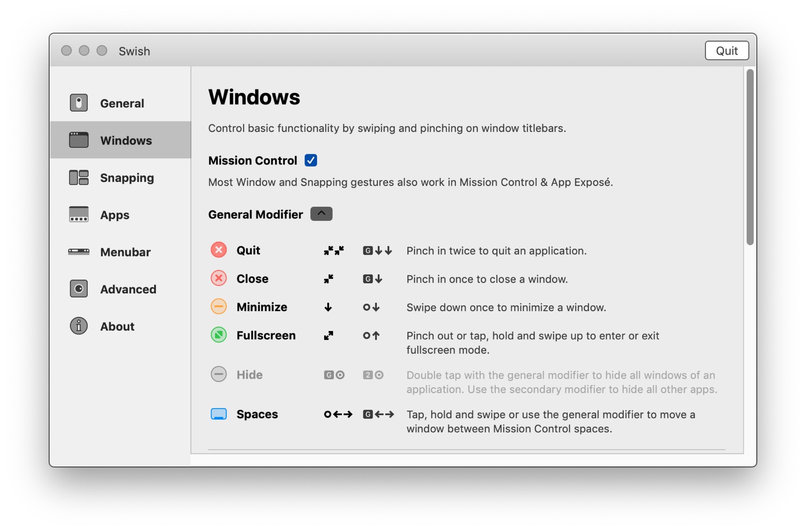This screenshot has height=532, width=806.
Task: Click the orange Minimize action icon
Action: [219, 307]
